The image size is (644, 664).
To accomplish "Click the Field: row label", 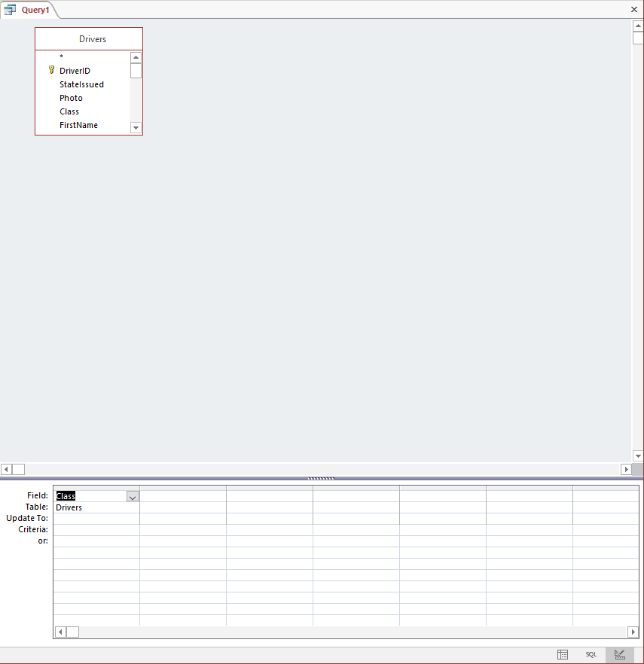I will pos(38,495).
